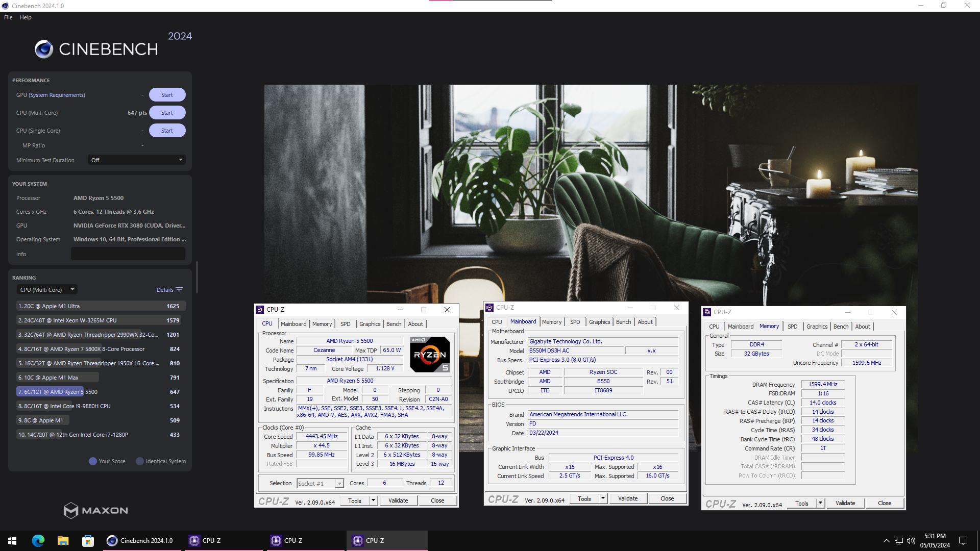Click Details link in Ranking
Screen dimensions: 980x551
click(x=165, y=290)
